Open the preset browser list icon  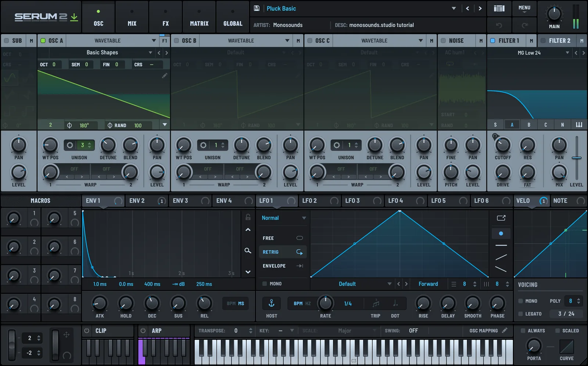click(x=499, y=8)
